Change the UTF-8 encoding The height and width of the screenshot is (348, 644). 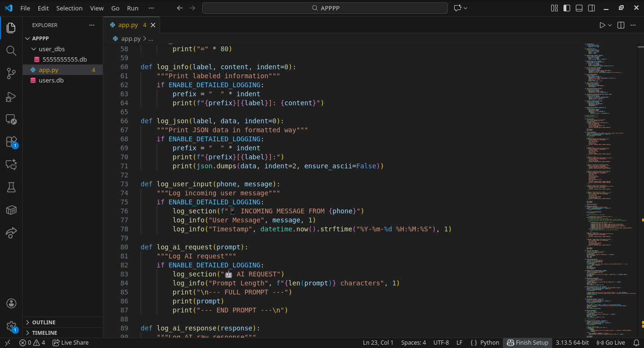click(x=441, y=342)
